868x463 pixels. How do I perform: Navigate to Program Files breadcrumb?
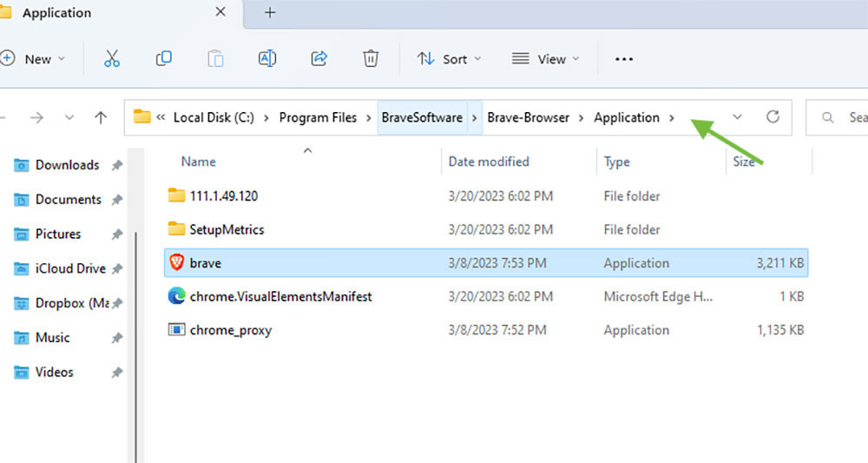tap(318, 117)
